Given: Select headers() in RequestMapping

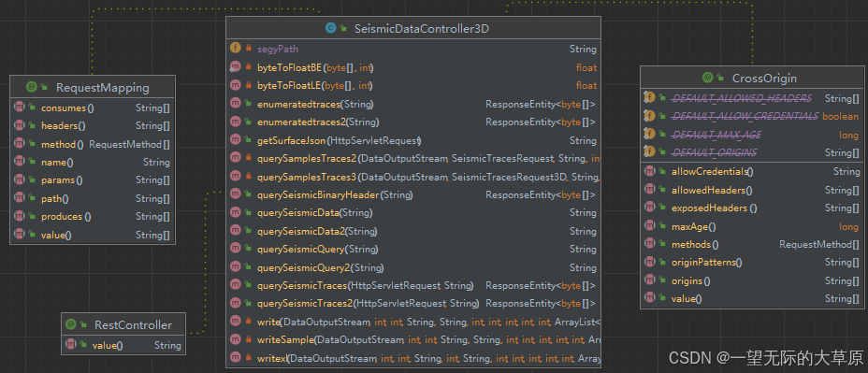Looking at the screenshot, I should [93, 125].
